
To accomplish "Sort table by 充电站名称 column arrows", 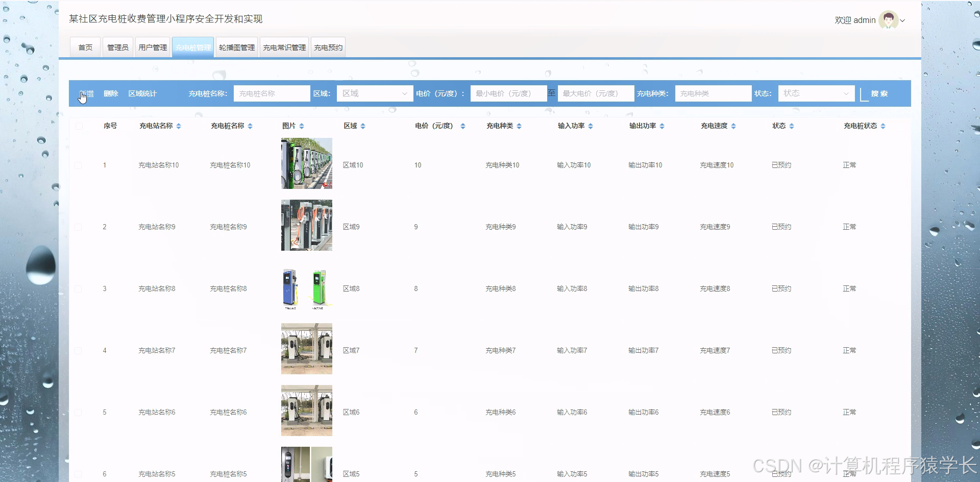I will 179,126.
